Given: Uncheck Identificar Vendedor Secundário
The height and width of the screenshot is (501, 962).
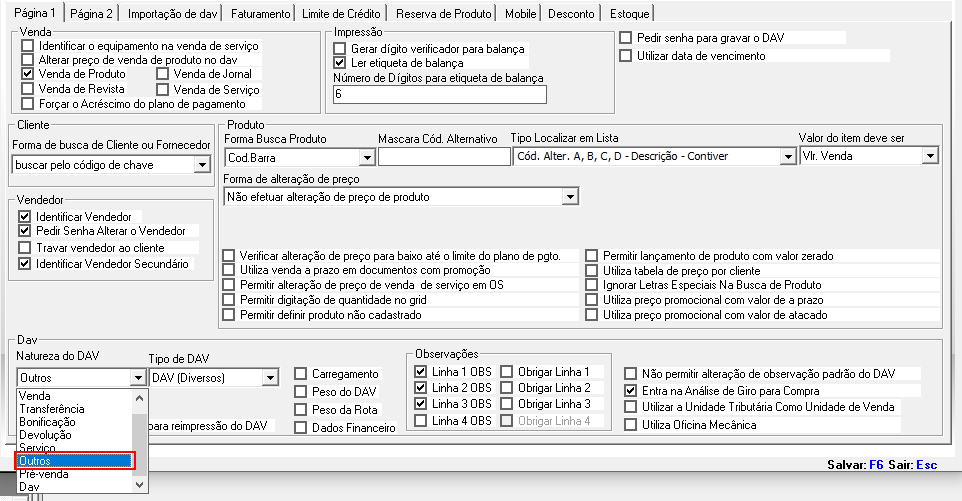Looking at the screenshot, I should pos(25,264).
